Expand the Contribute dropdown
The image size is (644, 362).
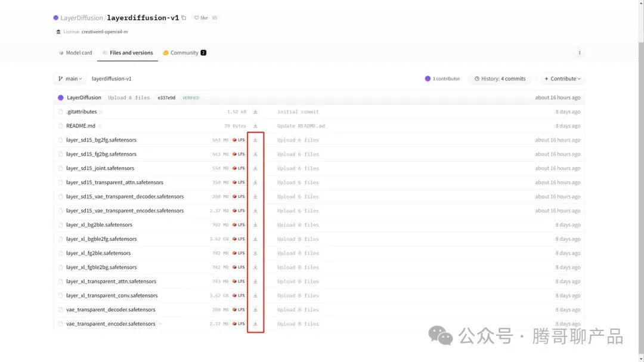562,79
